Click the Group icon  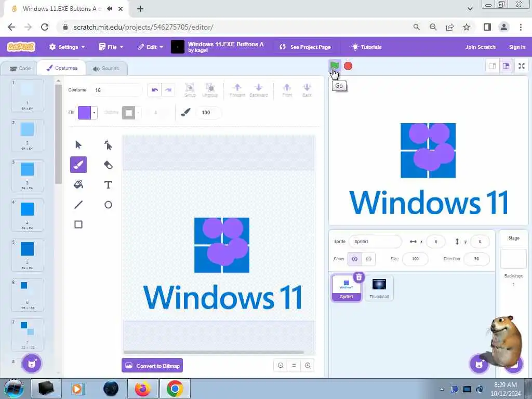tap(190, 90)
